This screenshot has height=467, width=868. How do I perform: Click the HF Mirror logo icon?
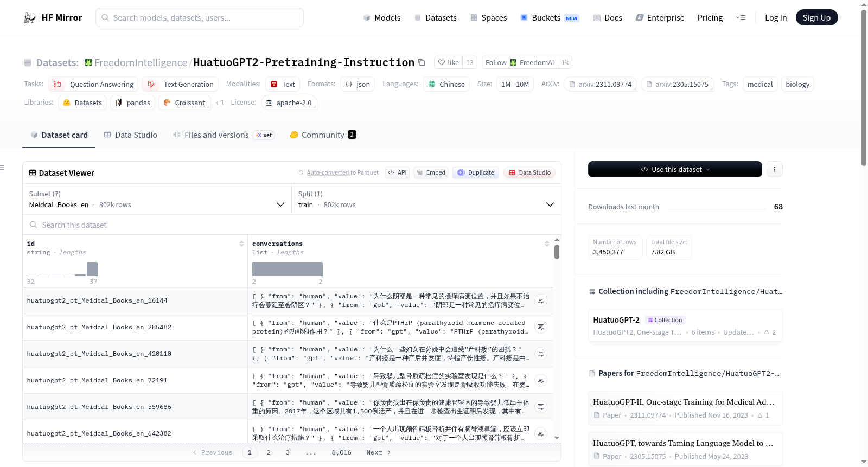[30, 18]
